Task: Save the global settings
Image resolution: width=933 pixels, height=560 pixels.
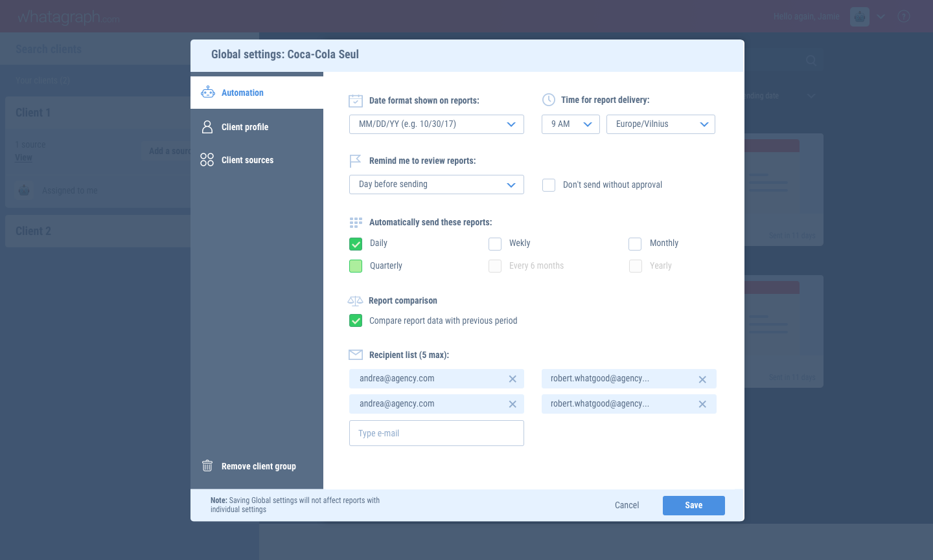Action: point(694,506)
